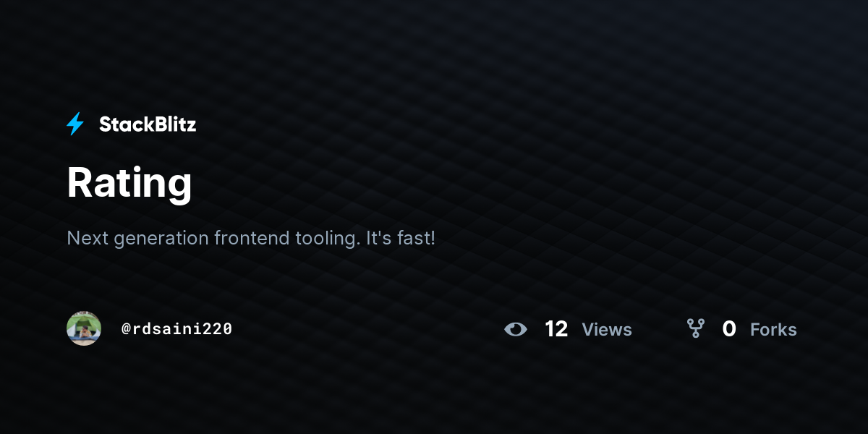Click the word "tooling" in the subtitle
This screenshot has height=434, width=868.
[325, 238]
